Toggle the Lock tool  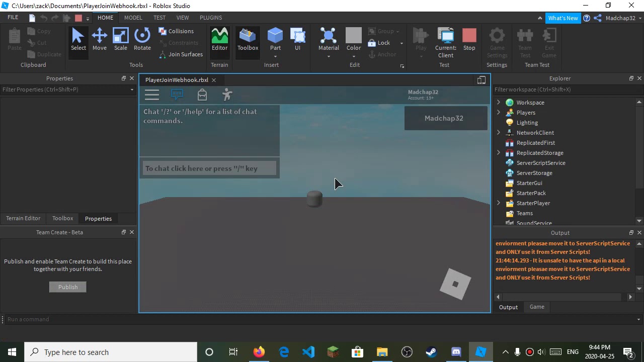coord(379,43)
